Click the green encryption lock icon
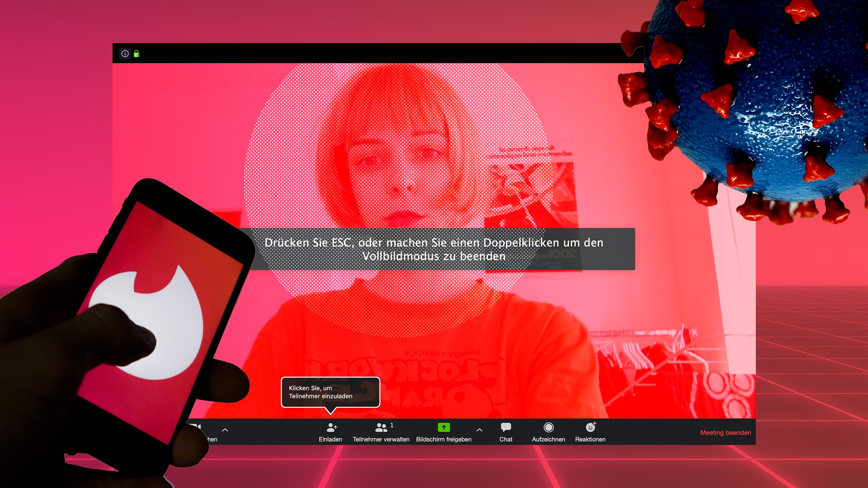This screenshot has width=868, height=488. click(x=136, y=54)
